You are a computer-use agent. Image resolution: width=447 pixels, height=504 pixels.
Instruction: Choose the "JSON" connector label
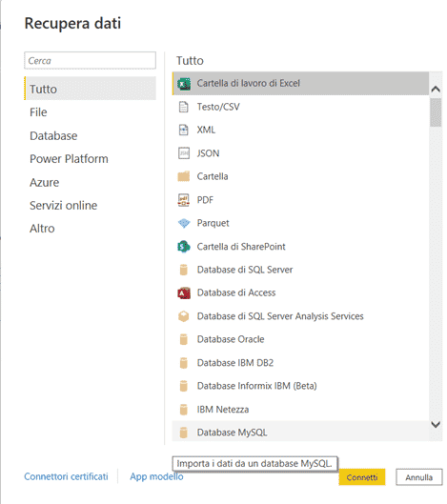(208, 153)
